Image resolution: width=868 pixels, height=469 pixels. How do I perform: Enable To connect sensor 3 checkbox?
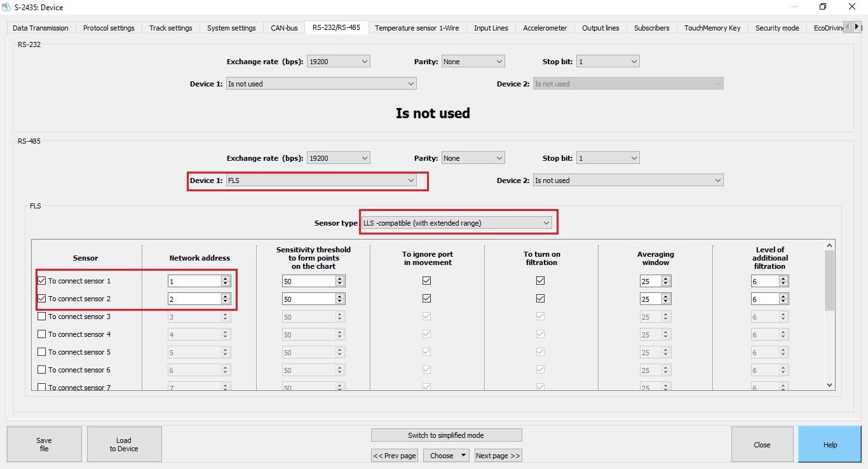[x=42, y=316]
